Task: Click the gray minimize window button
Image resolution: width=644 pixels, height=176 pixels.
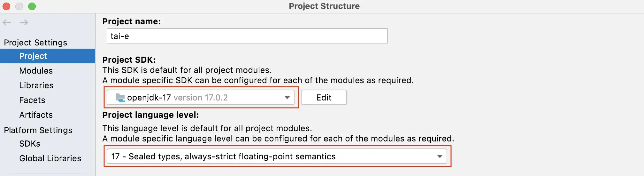Action: pos(19,6)
